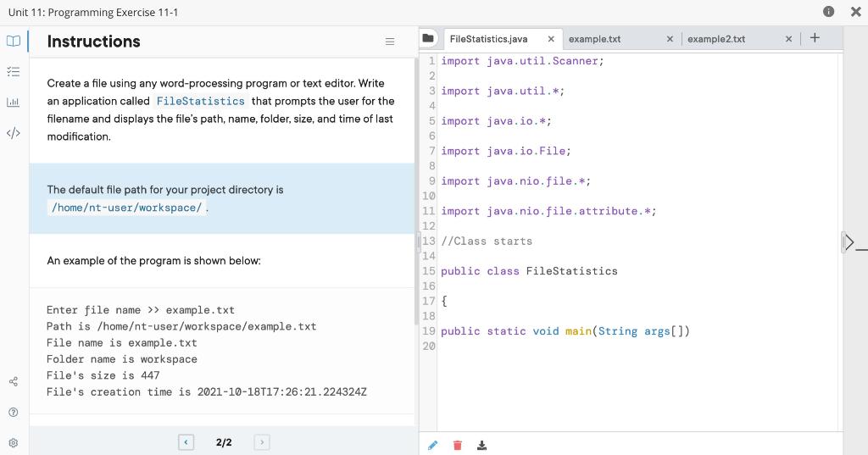
Task: Click the "File's creation time" output line
Action: point(207,392)
